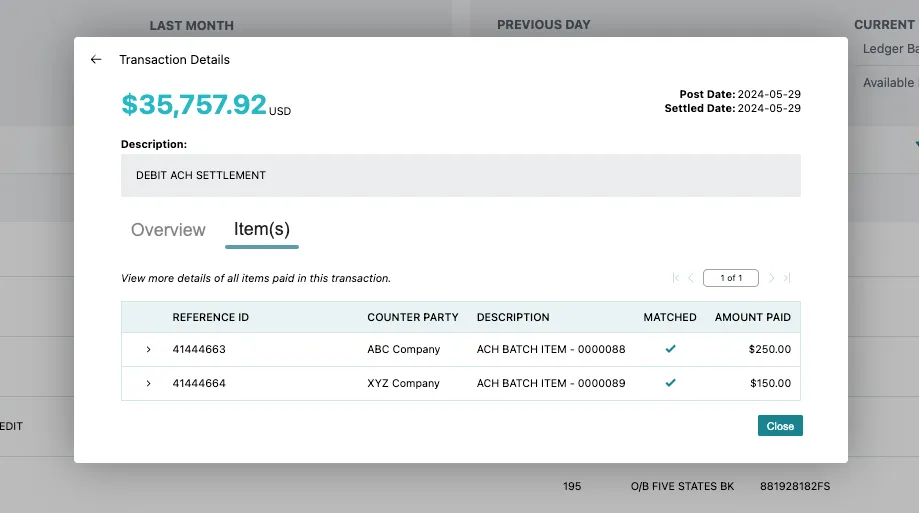Click the Transaction Details title
The image size is (919, 513).
tap(175, 60)
